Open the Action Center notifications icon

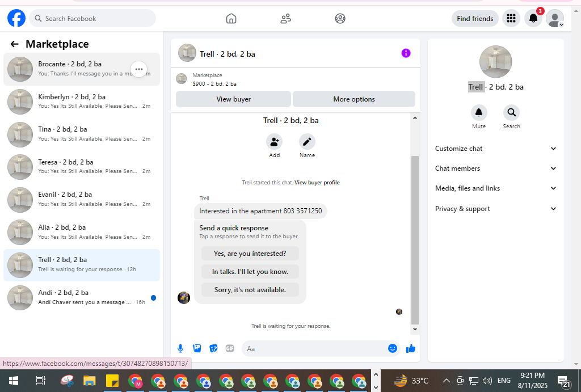coord(564,381)
